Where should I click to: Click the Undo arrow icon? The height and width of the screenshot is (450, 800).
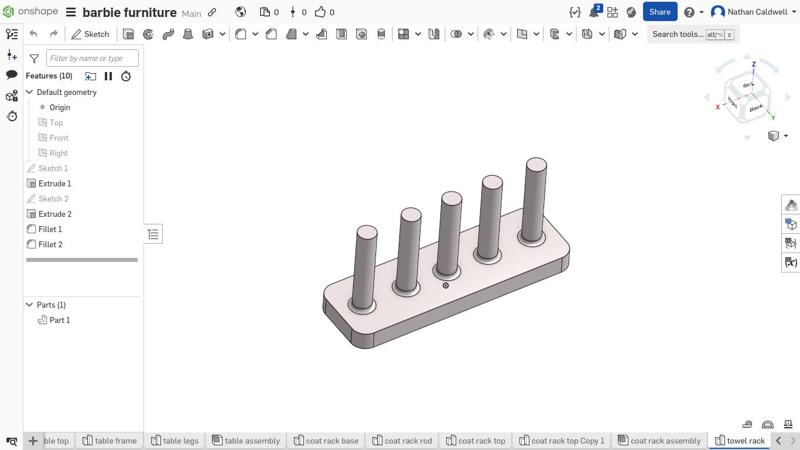click(x=33, y=34)
